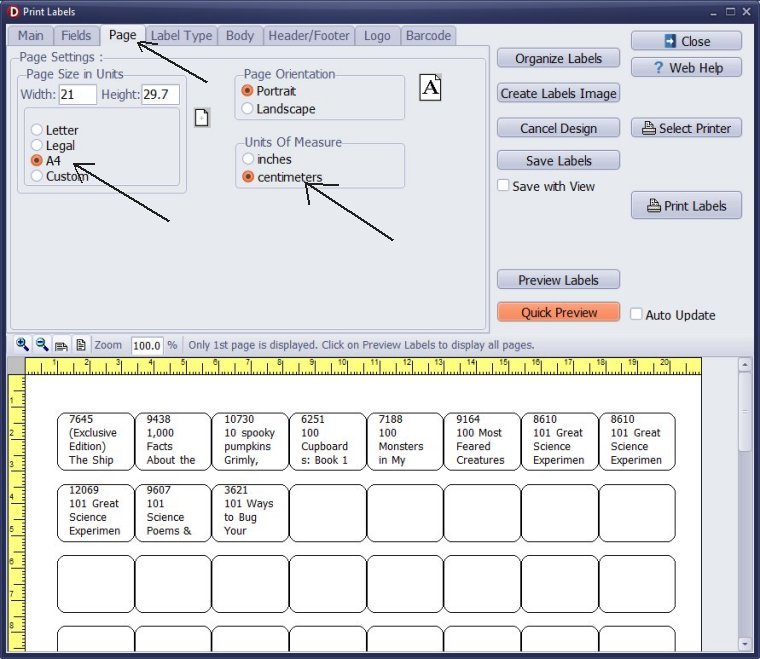Image resolution: width=760 pixels, height=659 pixels.
Task: Click the portrait orientation page icon
Action: [x=430, y=87]
